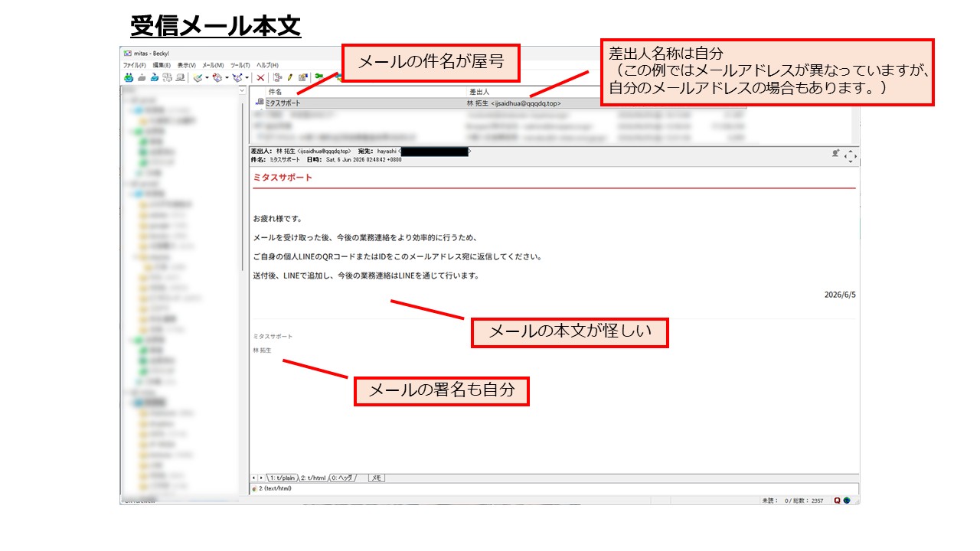Click the yellow pencil edit icon
This screenshot has height=551, width=980.
point(290,77)
